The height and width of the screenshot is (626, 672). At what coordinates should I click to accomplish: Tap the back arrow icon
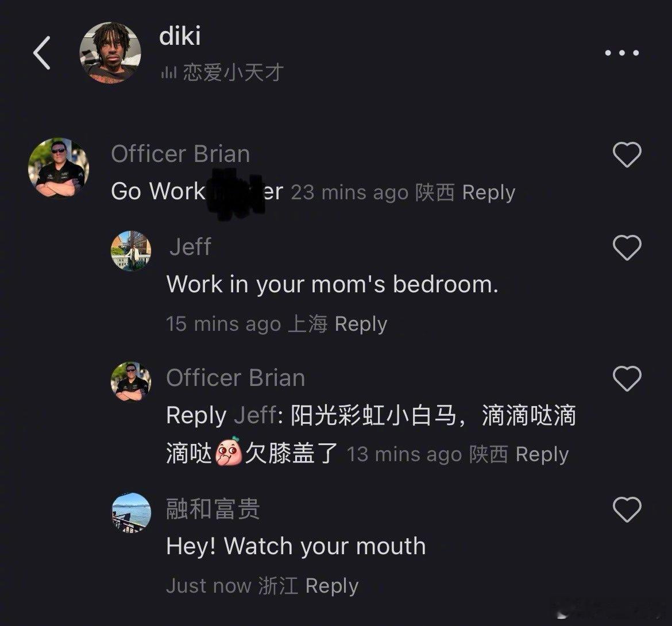click(x=41, y=53)
